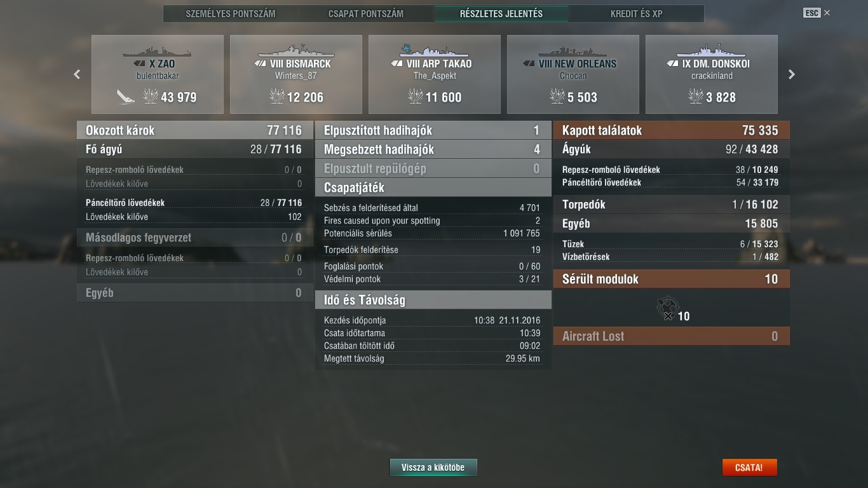
Task: Select the Részletes jelentés tab
Action: click(501, 13)
